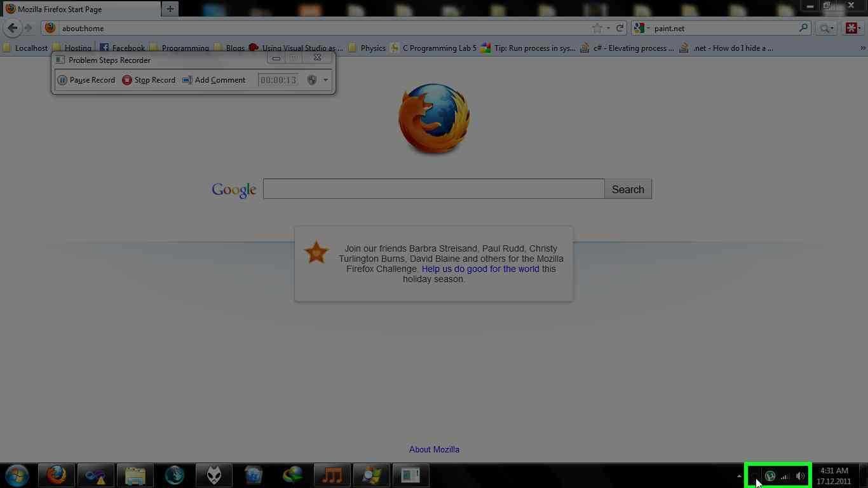Open '.net - How do I hide a' bookmark
The height and width of the screenshot is (488, 868).
tap(727, 48)
